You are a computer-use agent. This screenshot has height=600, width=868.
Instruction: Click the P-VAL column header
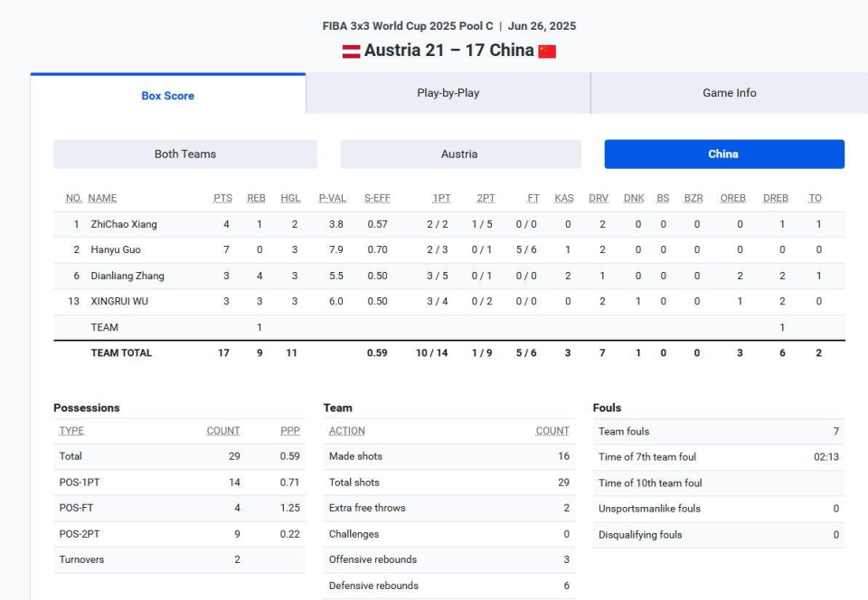tap(332, 198)
